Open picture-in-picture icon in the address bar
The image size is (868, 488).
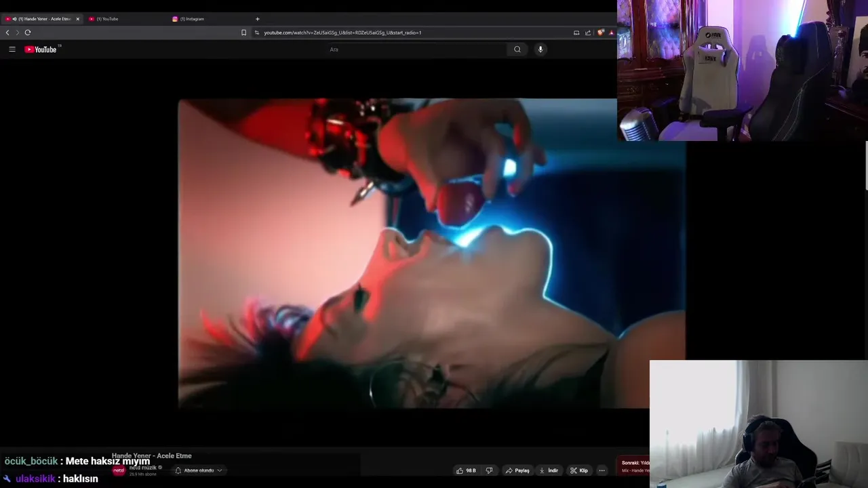click(x=576, y=33)
